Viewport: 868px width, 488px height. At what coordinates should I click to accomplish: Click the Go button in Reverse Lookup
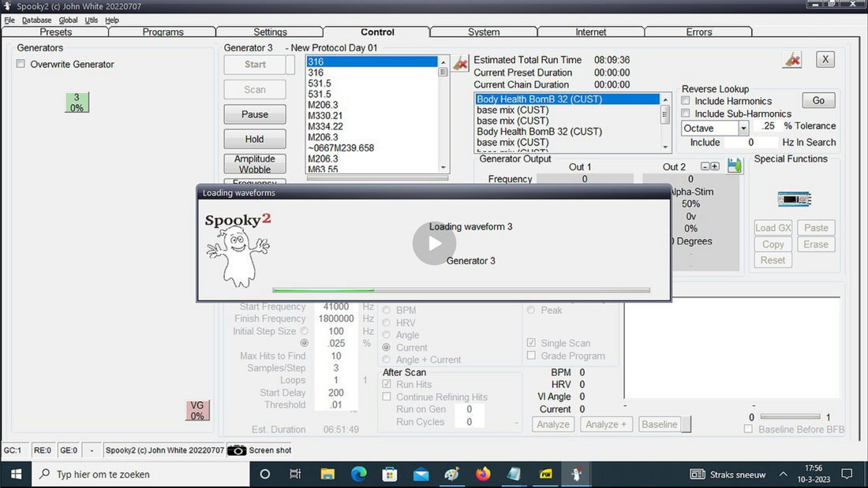click(818, 101)
